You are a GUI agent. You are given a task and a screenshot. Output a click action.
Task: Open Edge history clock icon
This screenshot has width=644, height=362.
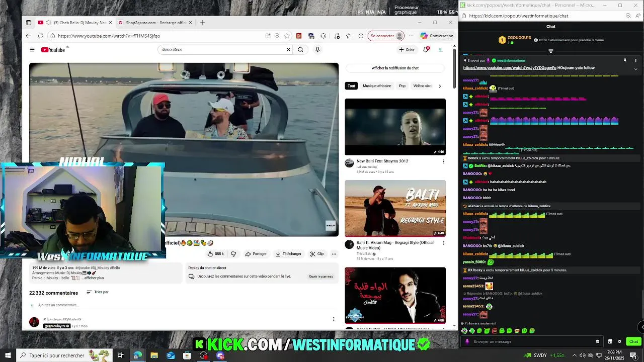pyautogui.click(x=361, y=36)
